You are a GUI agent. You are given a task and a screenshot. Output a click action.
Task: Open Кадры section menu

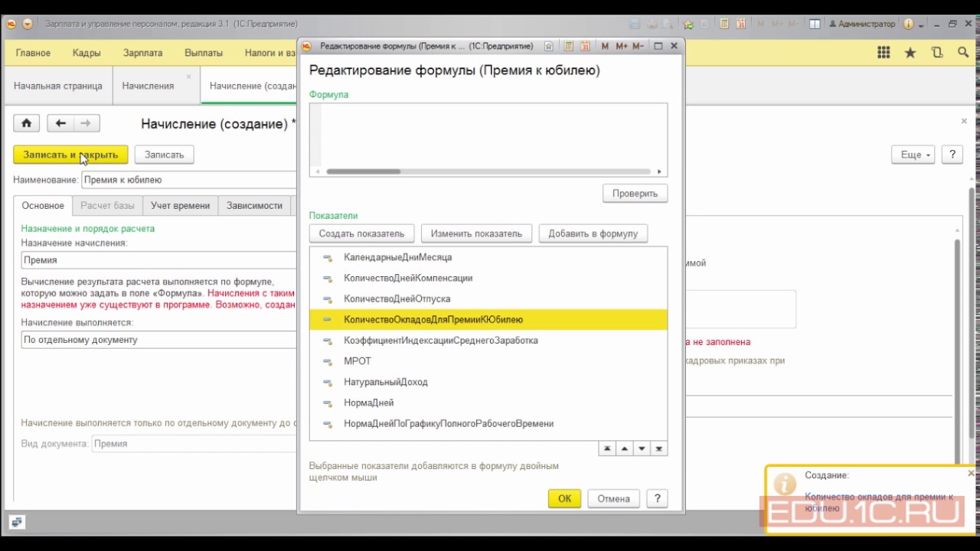[87, 53]
